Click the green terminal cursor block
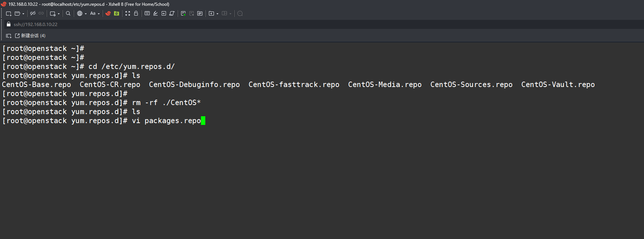Image resolution: width=644 pixels, height=239 pixels. (x=203, y=121)
